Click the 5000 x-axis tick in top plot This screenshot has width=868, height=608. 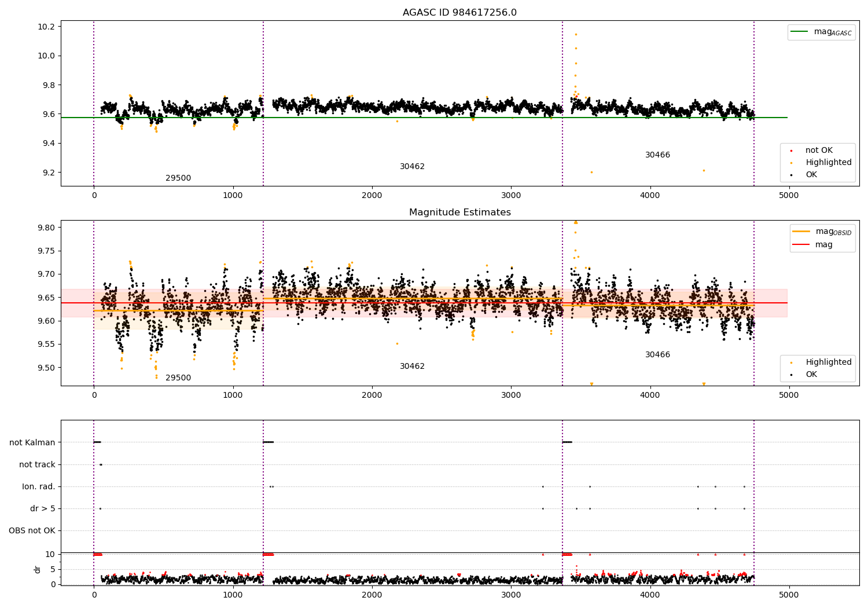pyautogui.click(x=789, y=196)
